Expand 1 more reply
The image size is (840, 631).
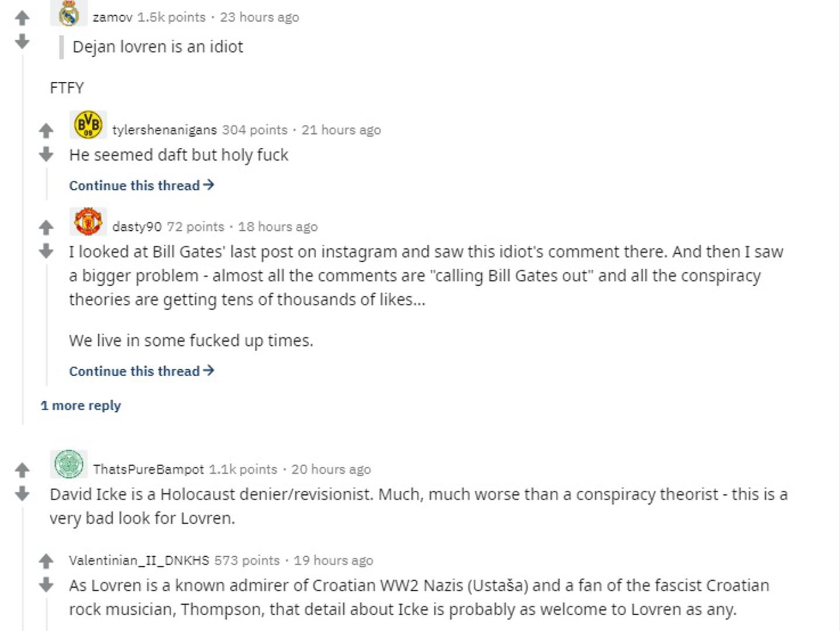[x=81, y=405]
